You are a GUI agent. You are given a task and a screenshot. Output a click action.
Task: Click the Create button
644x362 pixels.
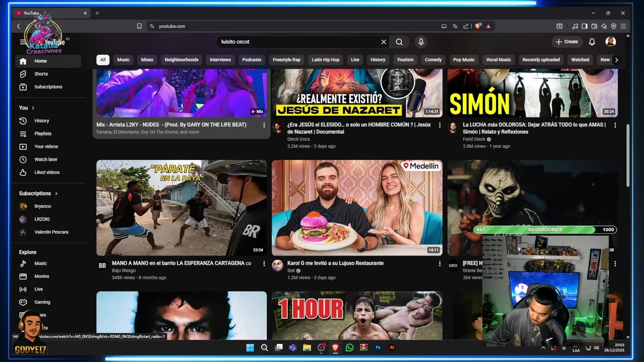point(567,42)
